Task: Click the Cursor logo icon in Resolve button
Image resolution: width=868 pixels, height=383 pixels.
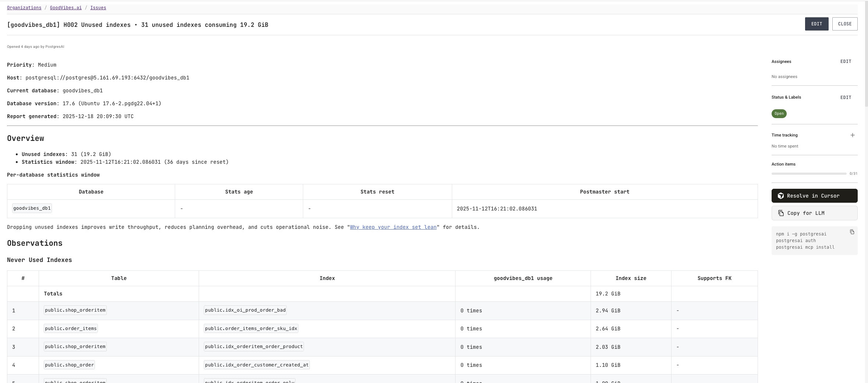Action: 781,195
